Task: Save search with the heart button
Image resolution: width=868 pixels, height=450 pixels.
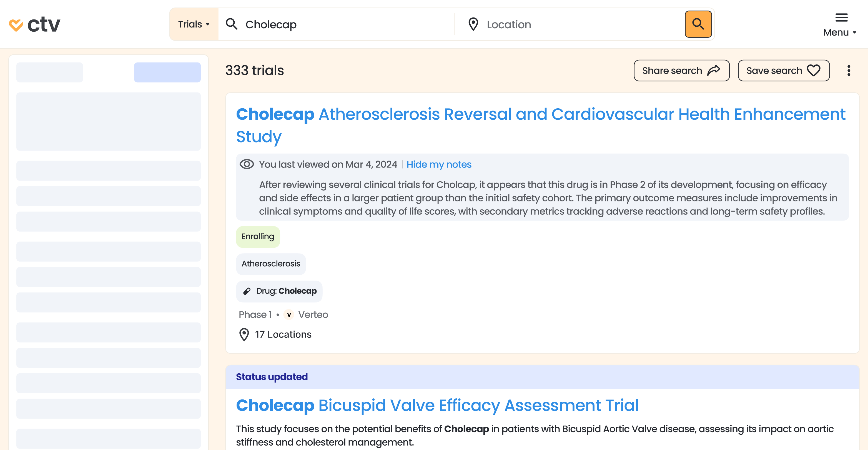Action: click(x=783, y=71)
